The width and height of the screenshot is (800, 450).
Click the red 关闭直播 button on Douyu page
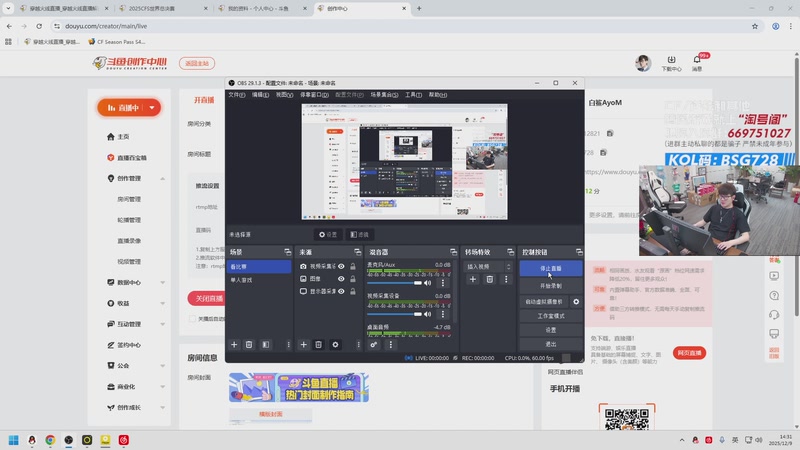[x=207, y=298]
